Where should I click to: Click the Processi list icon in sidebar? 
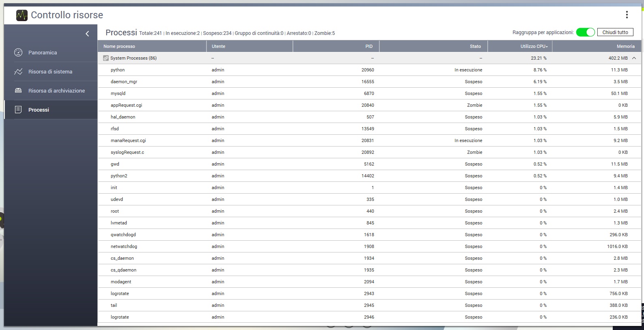pyautogui.click(x=18, y=110)
